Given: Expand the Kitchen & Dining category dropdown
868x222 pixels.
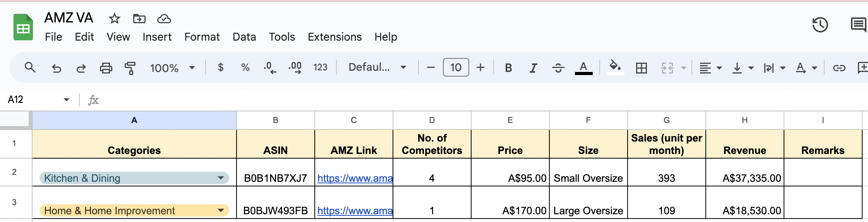Looking at the screenshot, I should [221, 178].
